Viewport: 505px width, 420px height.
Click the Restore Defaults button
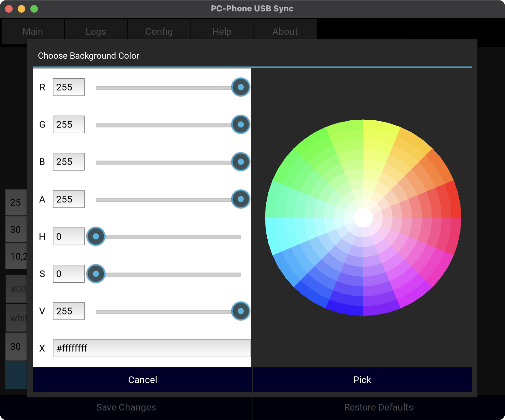[x=378, y=407]
